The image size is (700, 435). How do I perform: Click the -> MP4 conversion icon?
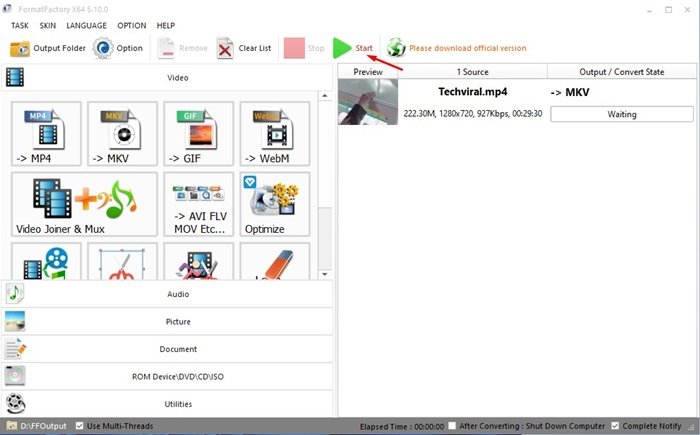click(45, 134)
